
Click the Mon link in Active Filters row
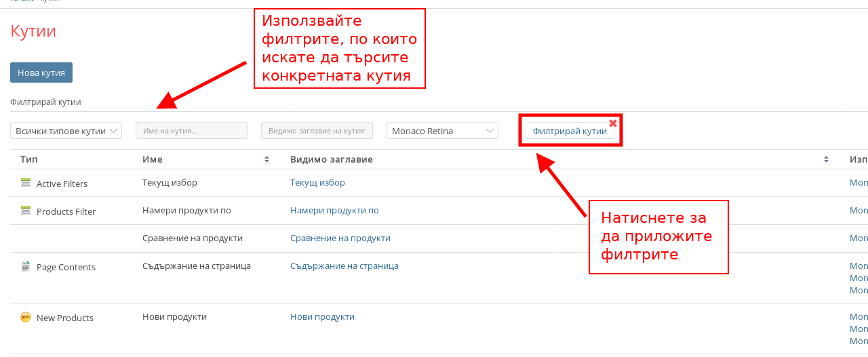pos(859,183)
